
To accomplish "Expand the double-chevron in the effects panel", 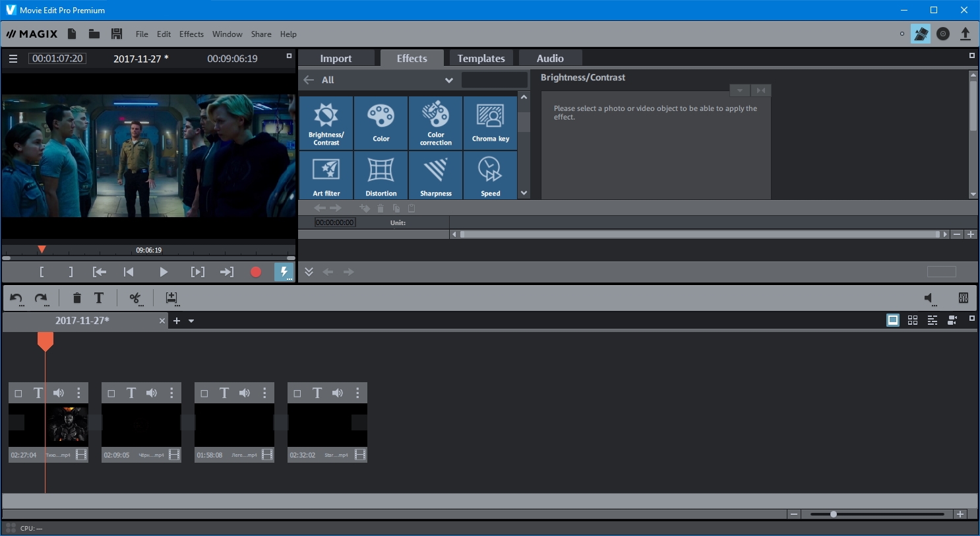I will tap(309, 272).
